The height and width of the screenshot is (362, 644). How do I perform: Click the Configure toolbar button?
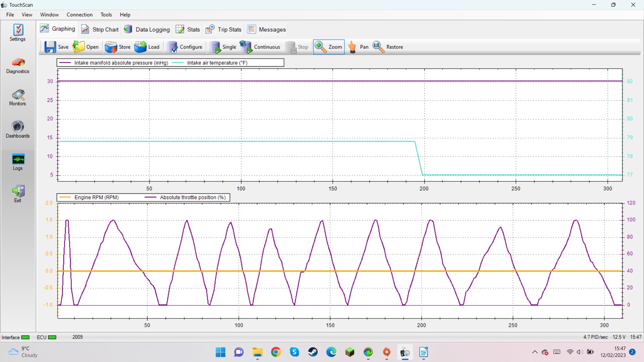click(184, 47)
